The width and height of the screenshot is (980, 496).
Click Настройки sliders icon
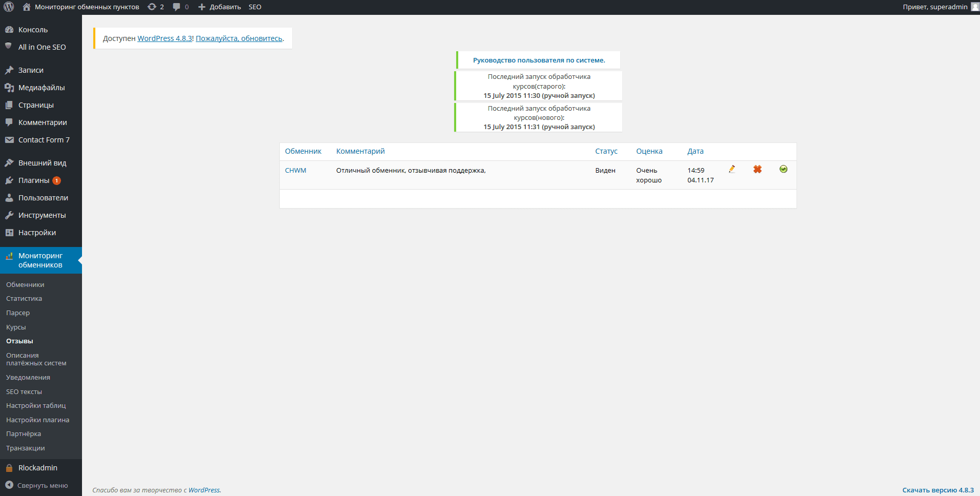pyautogui.click(x=9, y=233)
